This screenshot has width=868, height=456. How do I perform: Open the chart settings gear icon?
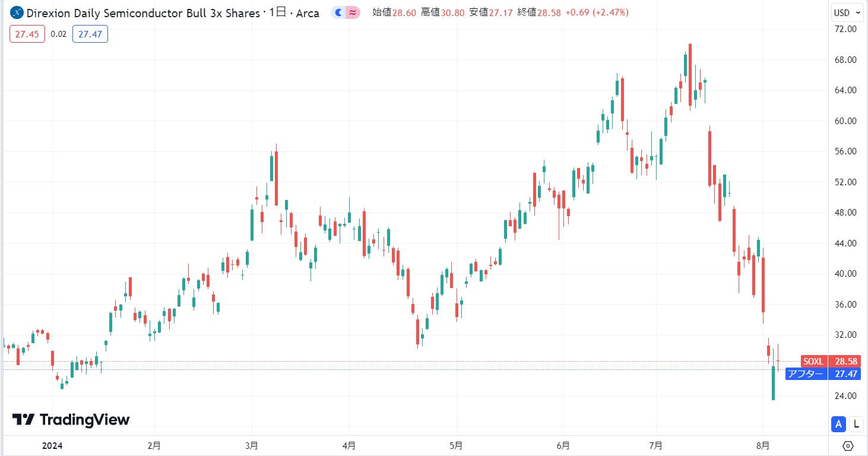(848, 446)
